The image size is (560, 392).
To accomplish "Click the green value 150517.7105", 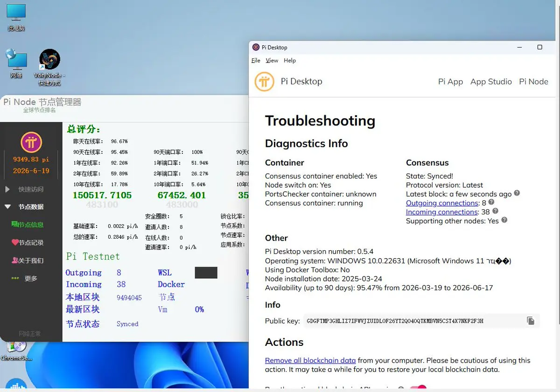I will (102, 195).
